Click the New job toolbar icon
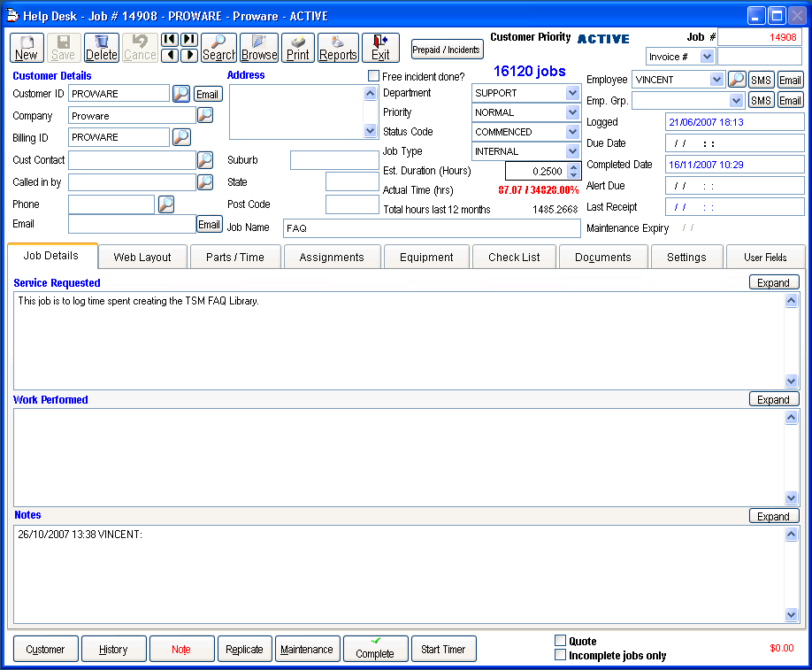 pos(27,48)
